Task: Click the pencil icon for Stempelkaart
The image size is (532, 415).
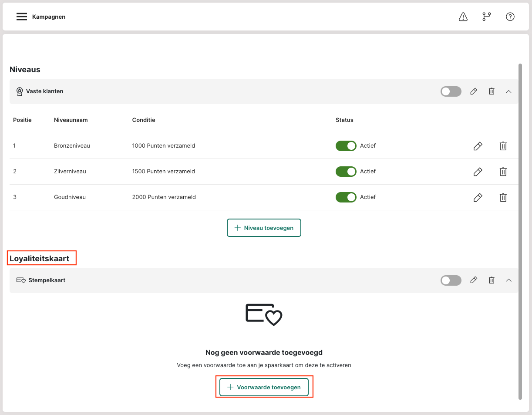Action: click(474, 280)
